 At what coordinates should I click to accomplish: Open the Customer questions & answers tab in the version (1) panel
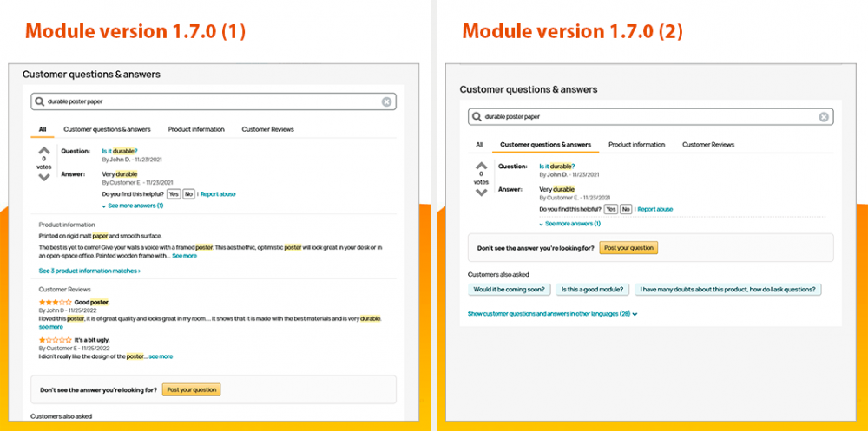107,129
